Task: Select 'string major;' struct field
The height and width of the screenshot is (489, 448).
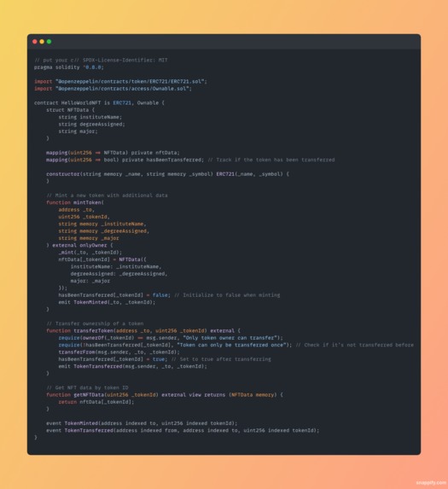Action: click(78, 131)
